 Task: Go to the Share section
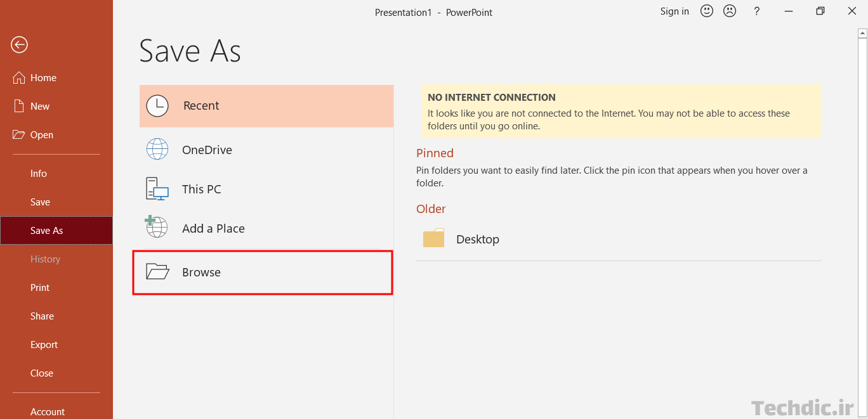click(x=56, y=316)
